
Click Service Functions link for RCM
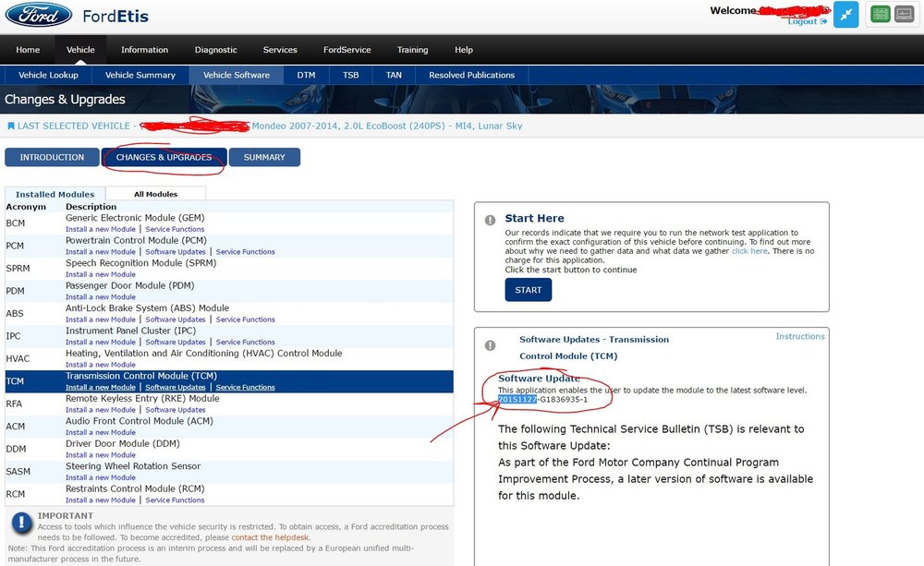[x=175, y=500]
